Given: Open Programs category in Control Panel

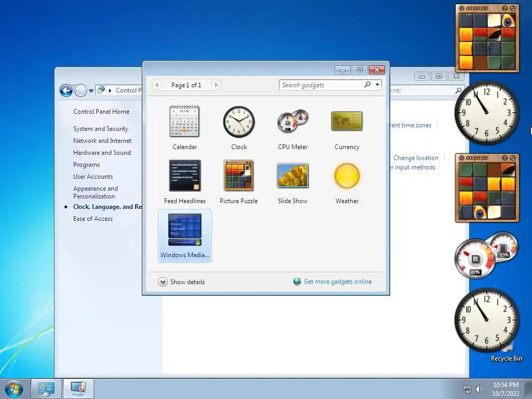Looking at the screenshot, I should click(87, 165).
